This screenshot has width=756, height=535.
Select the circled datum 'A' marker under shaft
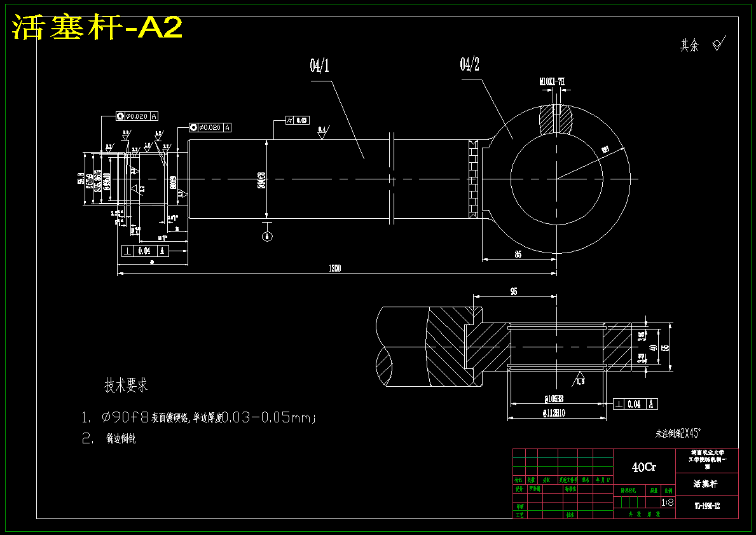pos(267,236)
